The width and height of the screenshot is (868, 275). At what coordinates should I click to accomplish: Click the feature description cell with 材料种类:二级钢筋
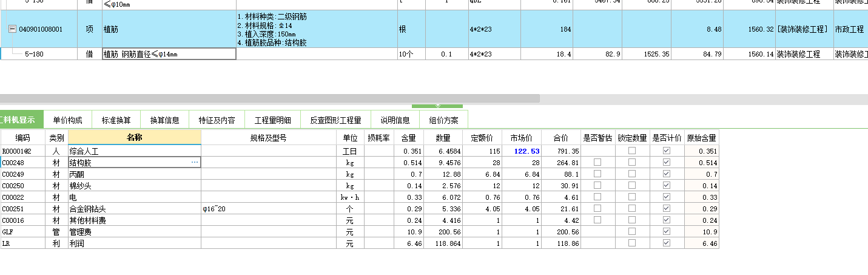(x=316, y=29)
